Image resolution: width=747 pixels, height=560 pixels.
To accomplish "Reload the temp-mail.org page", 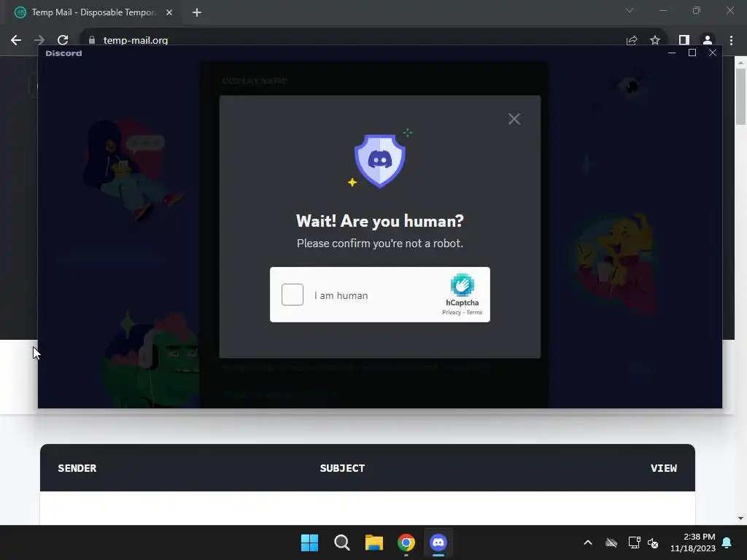I will 63,41.
